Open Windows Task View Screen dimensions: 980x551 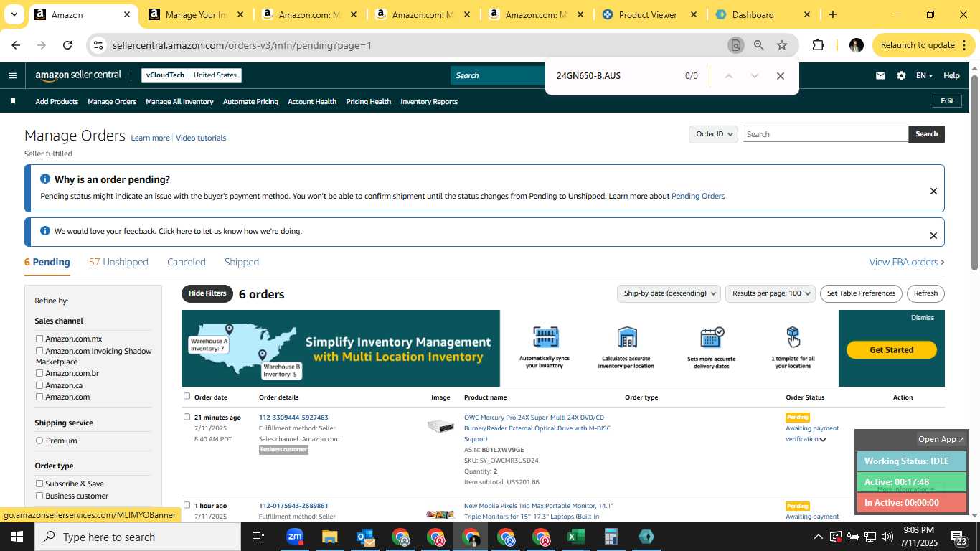point(259,537)
